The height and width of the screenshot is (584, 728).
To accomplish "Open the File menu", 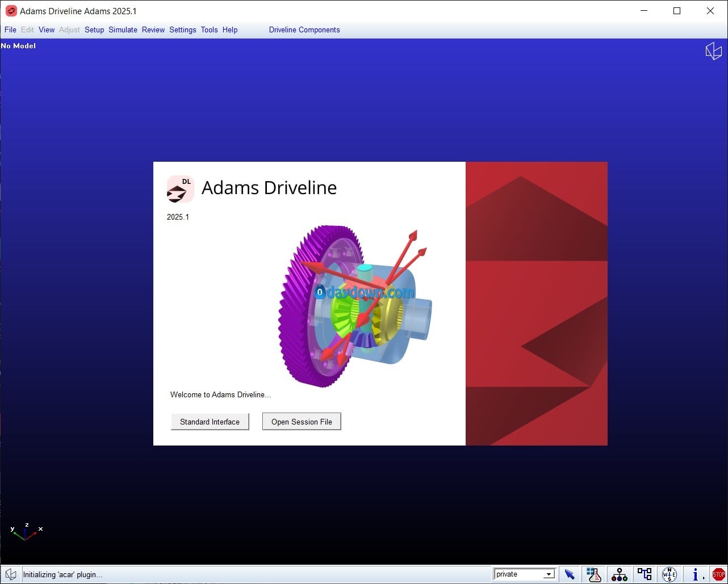I will [x=10, y=30].
